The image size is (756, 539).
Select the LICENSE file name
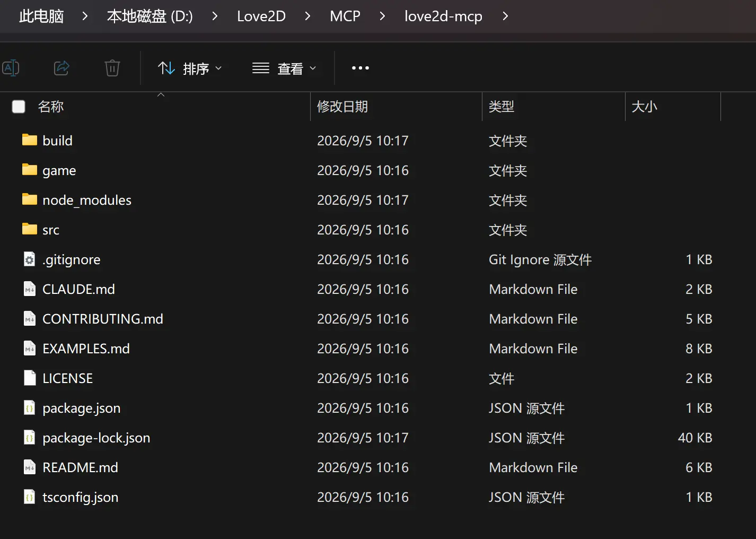click(68, 378)
